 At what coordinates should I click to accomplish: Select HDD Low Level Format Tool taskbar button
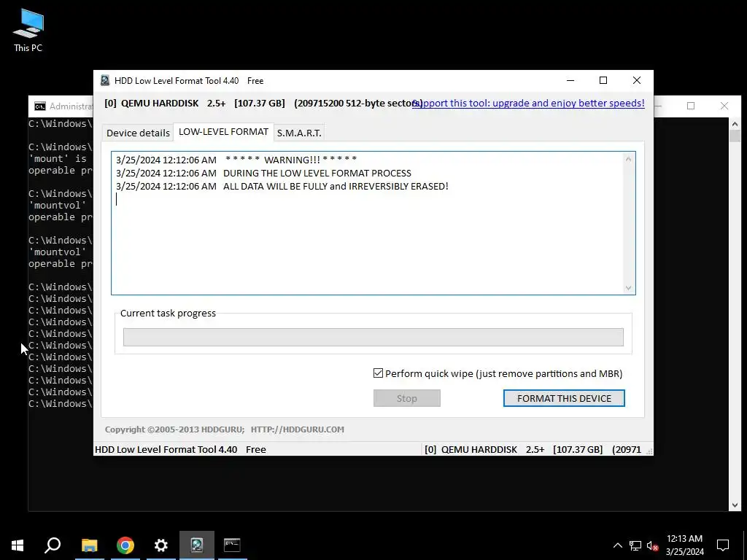tap(197, 545)
